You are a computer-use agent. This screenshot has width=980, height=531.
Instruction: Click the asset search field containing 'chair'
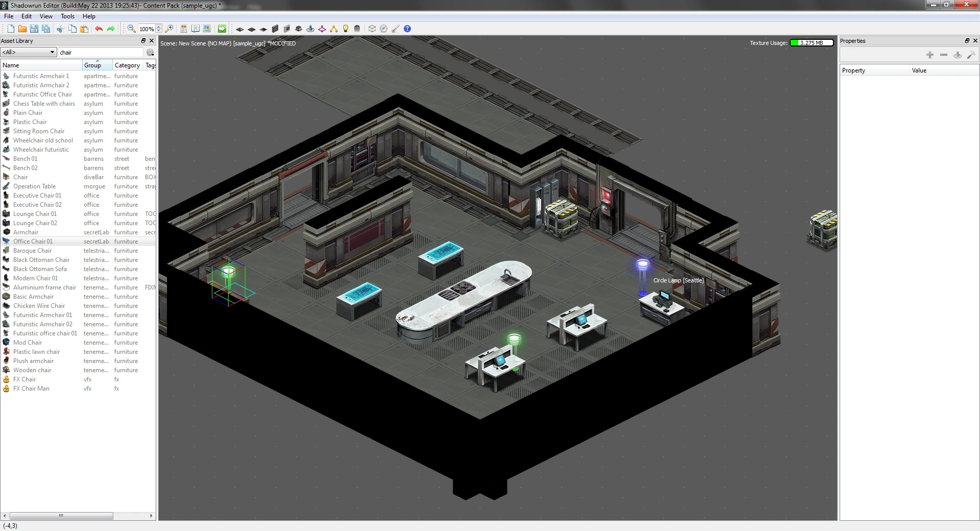tap(101, 52)
